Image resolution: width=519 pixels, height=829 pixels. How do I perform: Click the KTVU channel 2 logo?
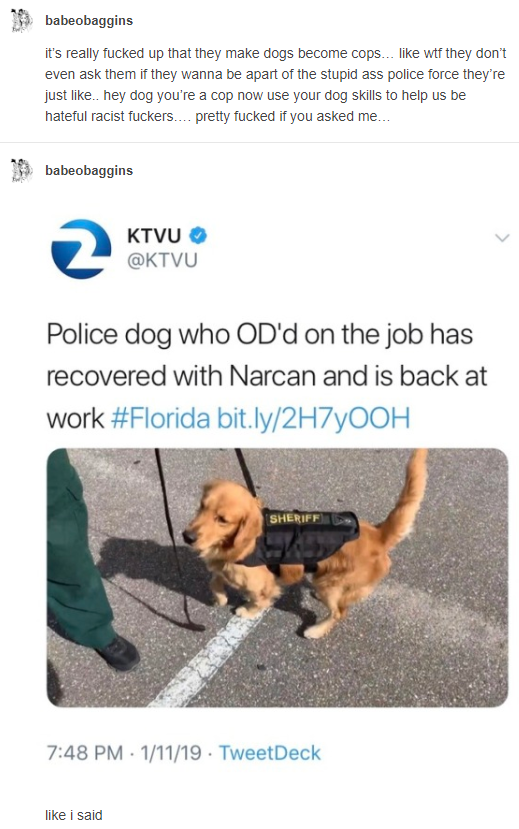81,249
